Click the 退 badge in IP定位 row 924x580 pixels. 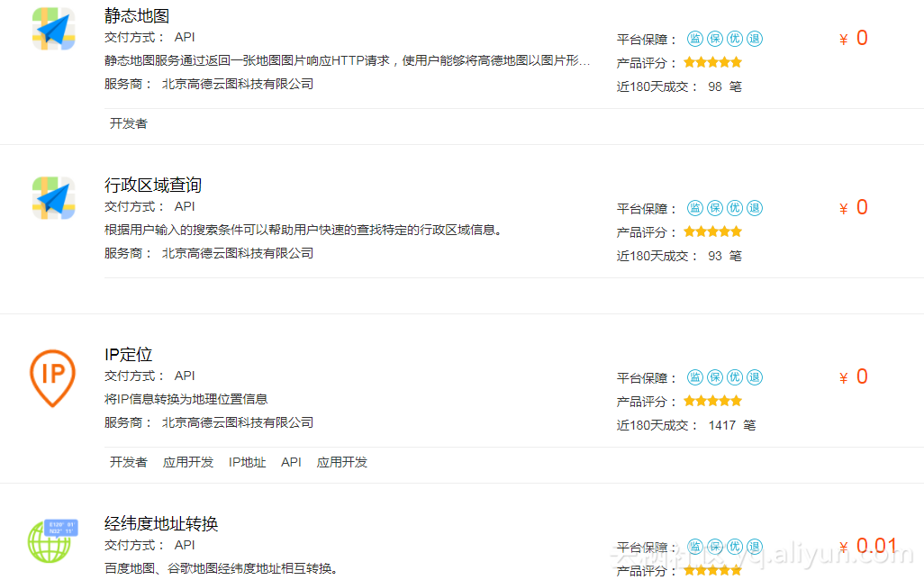click(x=755, y=377)
